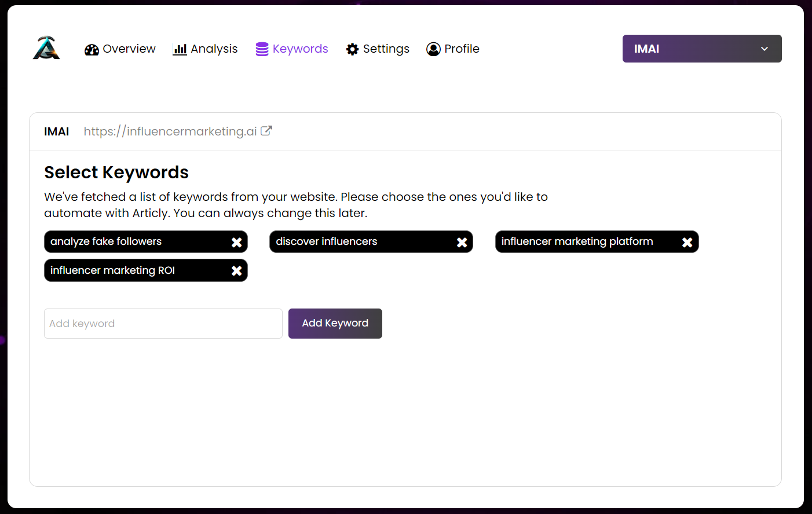Click the 'discover influencers' keyword text
This screenshot has width=812, height=514.
327,241
